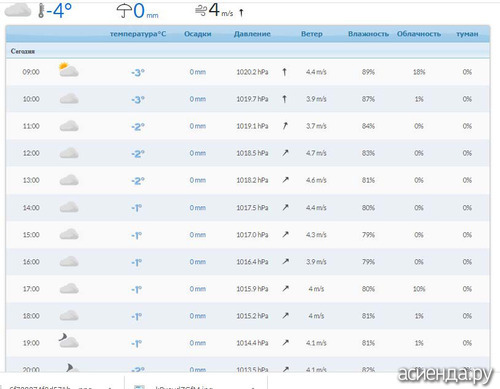Select the Облачность column header
The width and height of the screenshot is (500, 389).
coord(419,34)
